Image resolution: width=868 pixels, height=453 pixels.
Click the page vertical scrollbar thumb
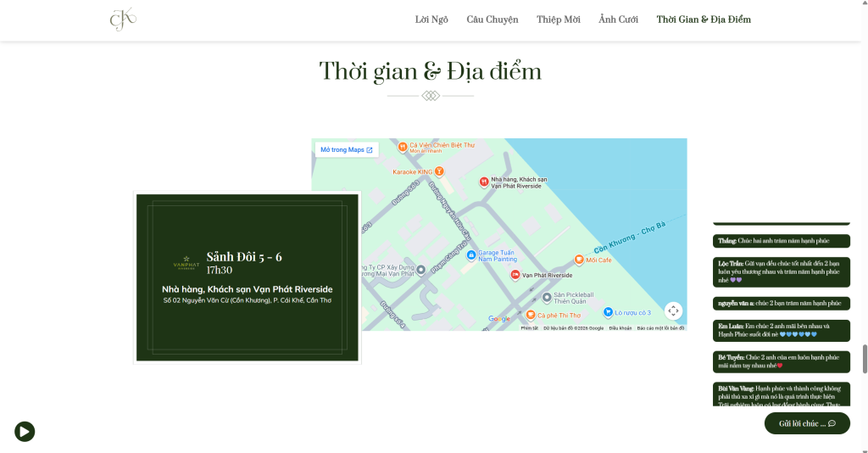864,359
